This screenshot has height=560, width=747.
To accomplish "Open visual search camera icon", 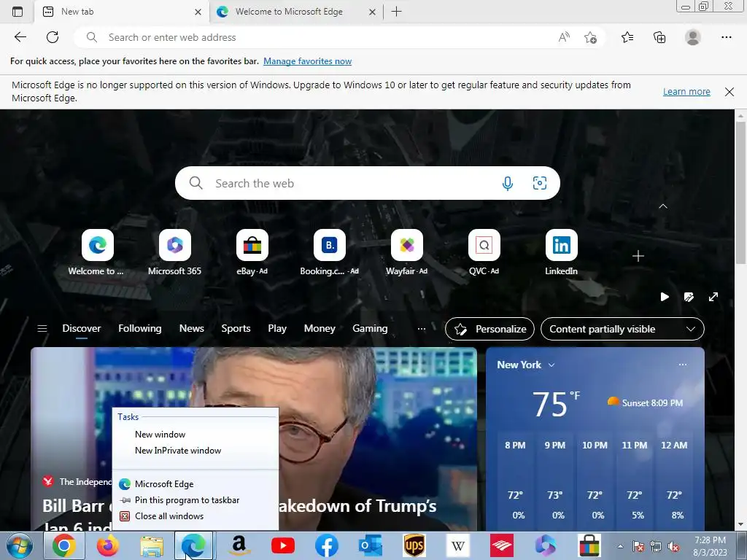I will click(539, 183).
